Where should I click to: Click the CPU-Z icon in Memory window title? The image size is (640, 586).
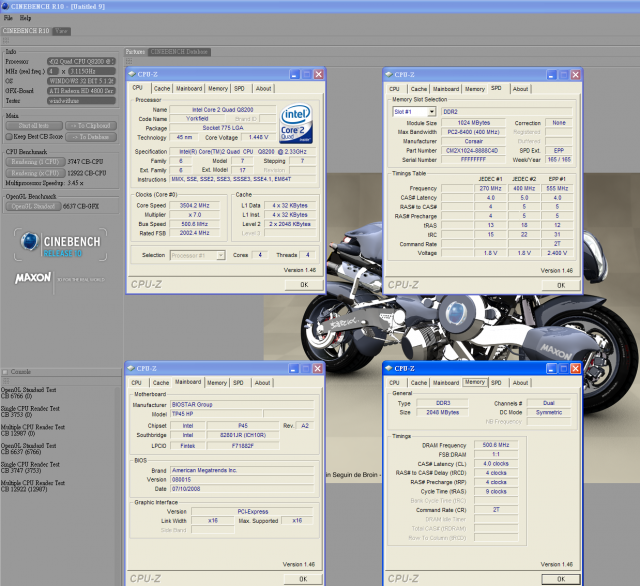(389, 368)
